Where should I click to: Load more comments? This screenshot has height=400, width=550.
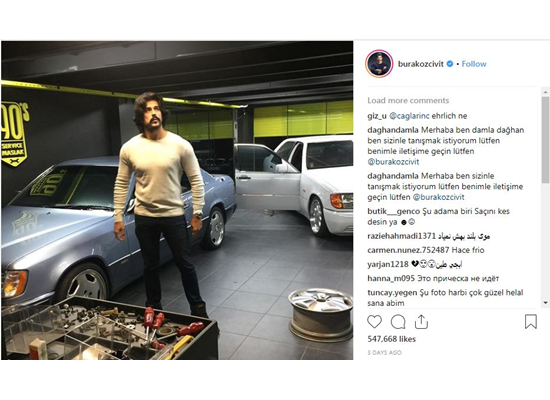[408, 100]
